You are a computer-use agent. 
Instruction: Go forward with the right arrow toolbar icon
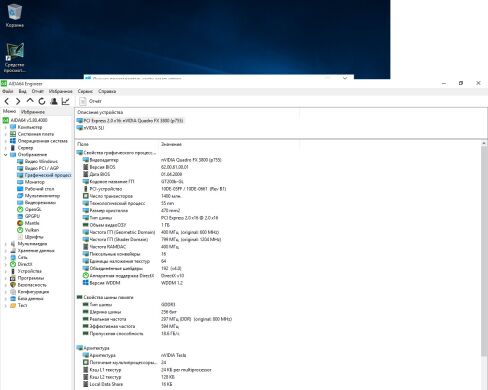(18, 101)
